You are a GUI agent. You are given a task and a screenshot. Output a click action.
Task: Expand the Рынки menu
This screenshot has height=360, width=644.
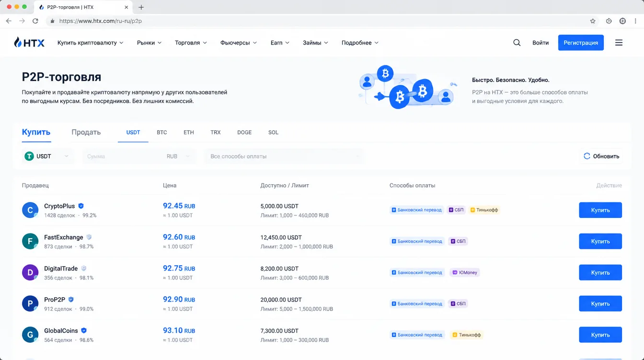click(x=149, y=43)
